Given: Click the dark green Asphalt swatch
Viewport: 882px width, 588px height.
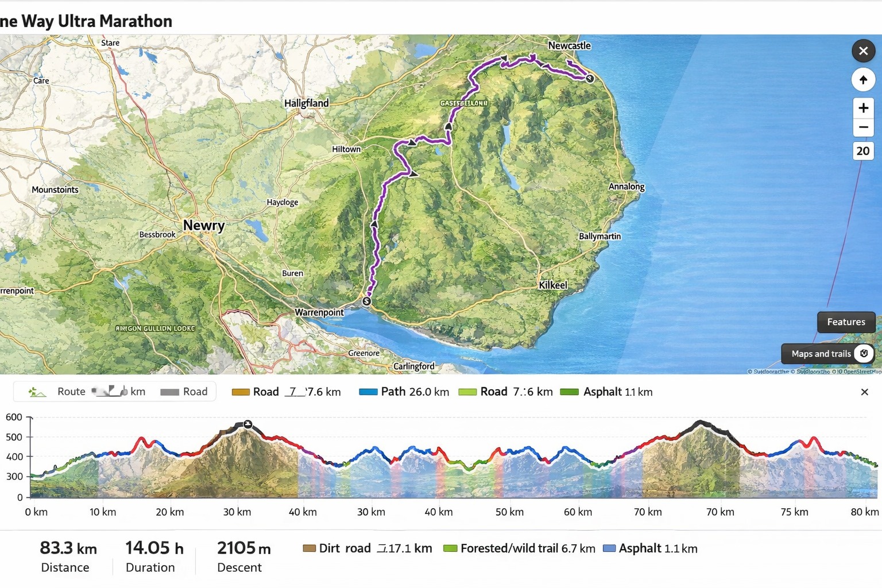Looking at the screenshot, I should pos(569,392).
